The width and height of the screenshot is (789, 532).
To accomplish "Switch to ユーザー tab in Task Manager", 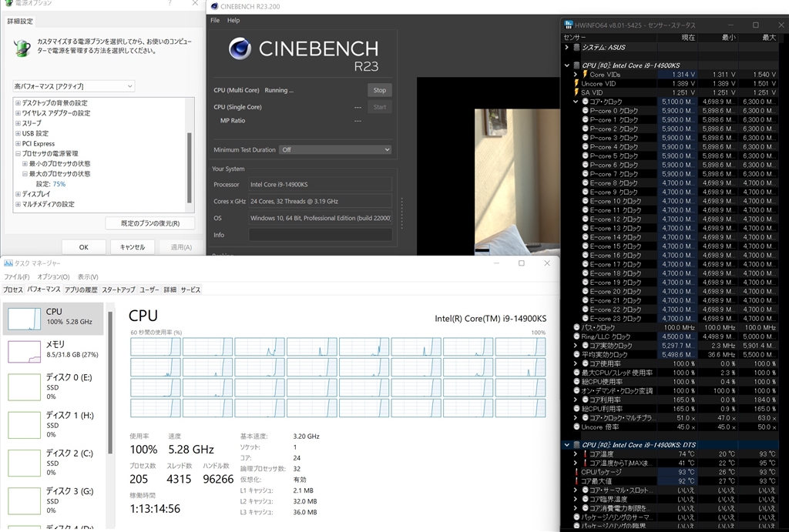I will pyautogui.click(x=149, y=289).
